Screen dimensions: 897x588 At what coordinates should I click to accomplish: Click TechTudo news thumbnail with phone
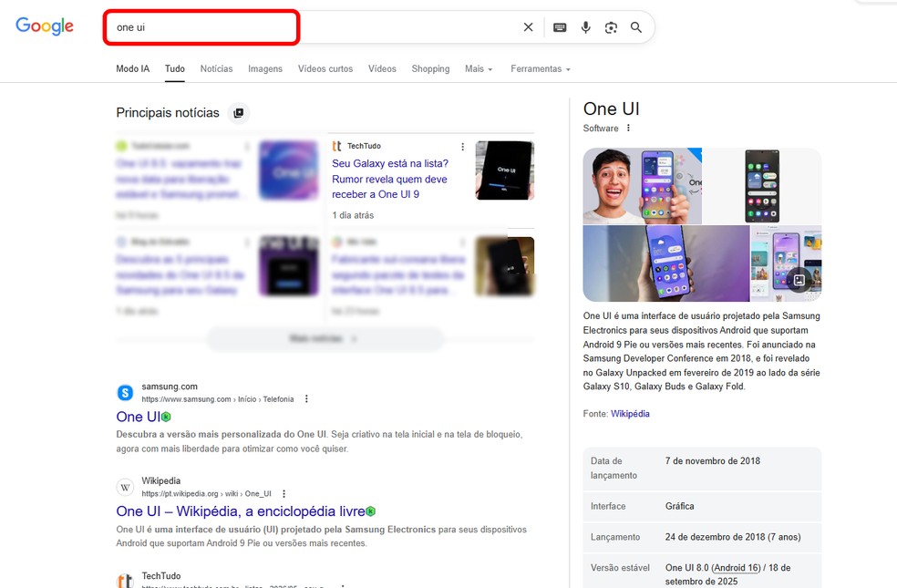(x=505, y=170)
